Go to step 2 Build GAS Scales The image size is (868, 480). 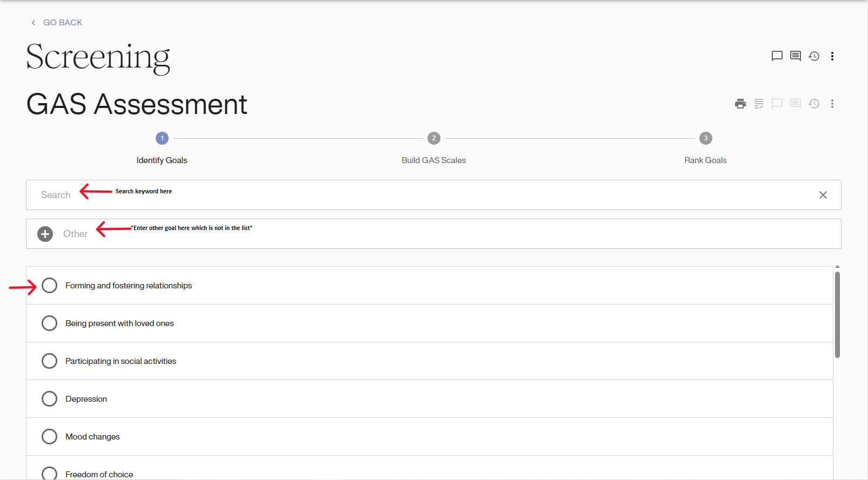click(433, 139)
